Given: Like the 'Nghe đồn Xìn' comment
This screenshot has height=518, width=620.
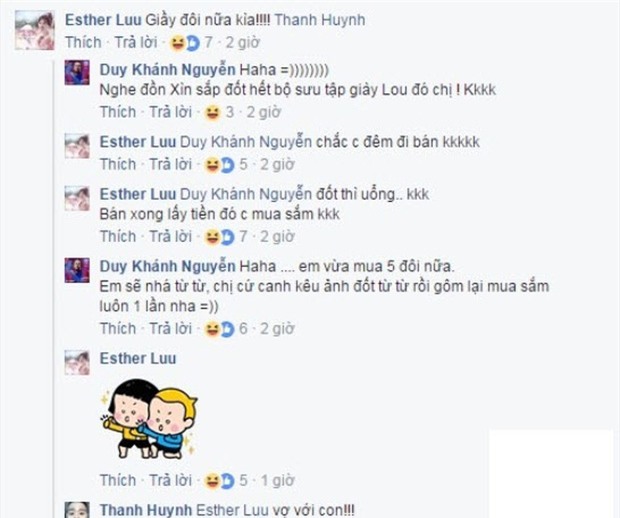Looking at the screenshot, I should [x=118, y=112].
